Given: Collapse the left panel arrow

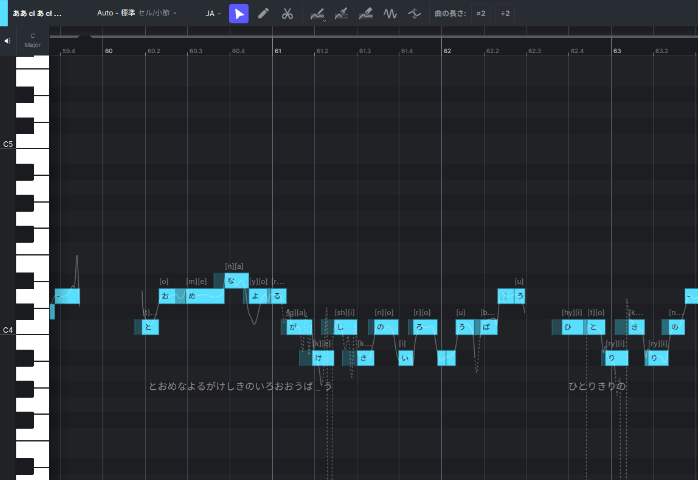Looking at the screenshot, I should (7, 41).
